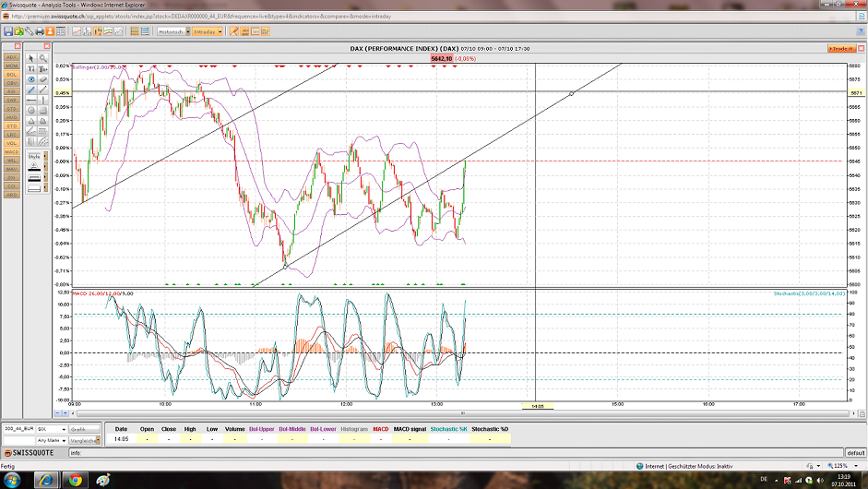Disable the BOL Bollinger indicator
The width and height of the screenshot is (868, 489).
tap(12, 74)
